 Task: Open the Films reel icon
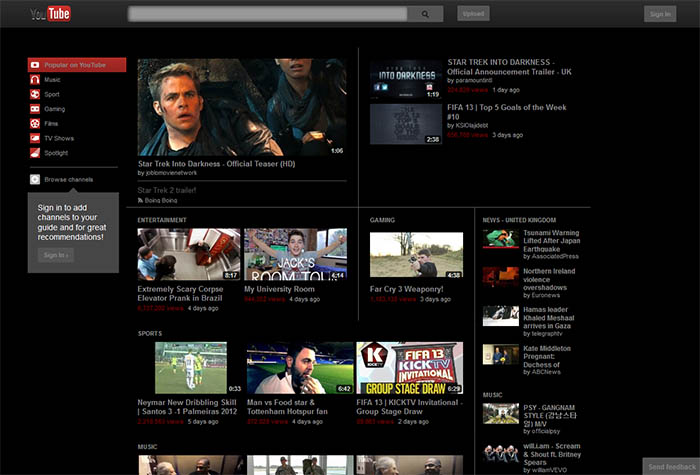click(x=35, y=123)
